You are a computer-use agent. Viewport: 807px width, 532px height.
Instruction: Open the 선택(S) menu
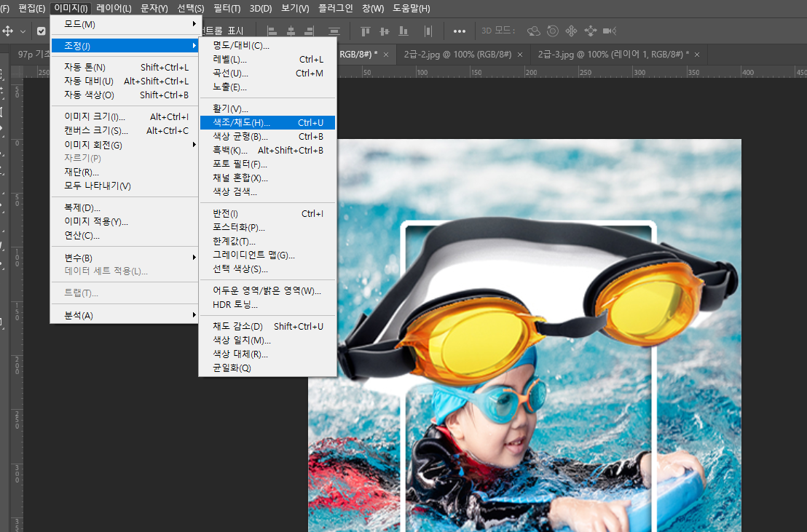[x=190, y=8]
